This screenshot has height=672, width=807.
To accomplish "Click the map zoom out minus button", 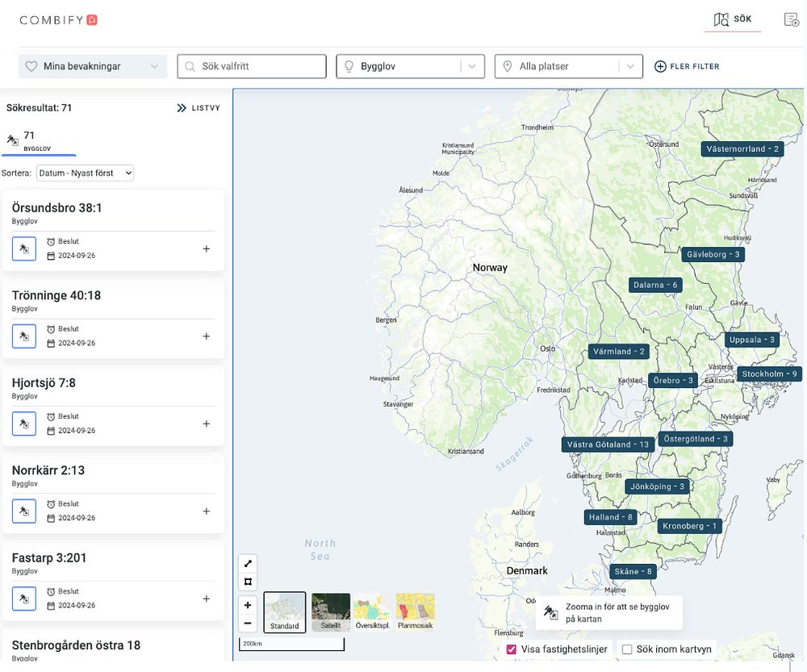I will point(248,623).
